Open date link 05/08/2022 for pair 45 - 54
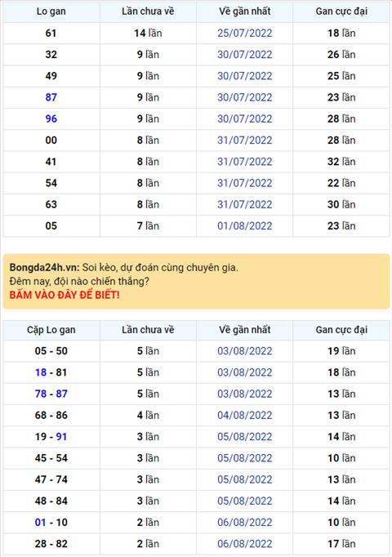 (245, 458)
